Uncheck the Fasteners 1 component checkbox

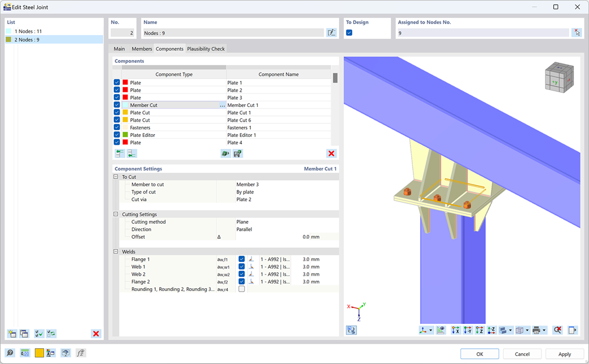tap(117, 127)
